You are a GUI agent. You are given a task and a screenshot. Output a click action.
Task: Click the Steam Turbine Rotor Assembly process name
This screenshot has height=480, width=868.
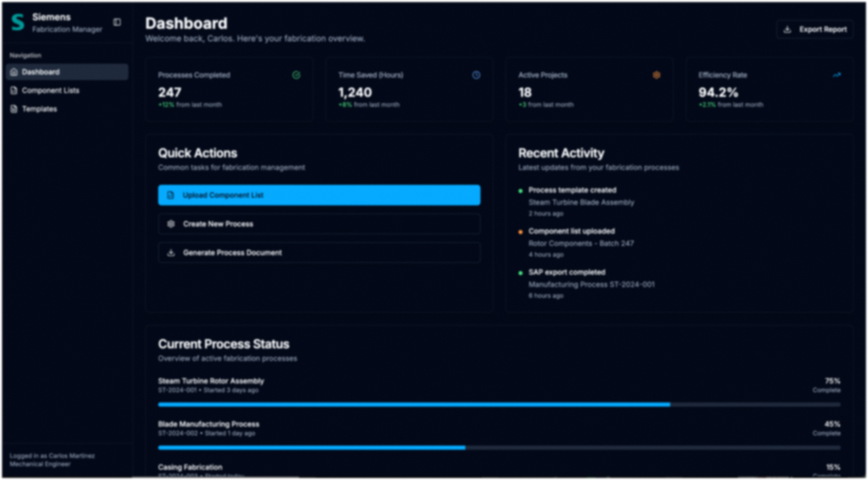[211, 381]
